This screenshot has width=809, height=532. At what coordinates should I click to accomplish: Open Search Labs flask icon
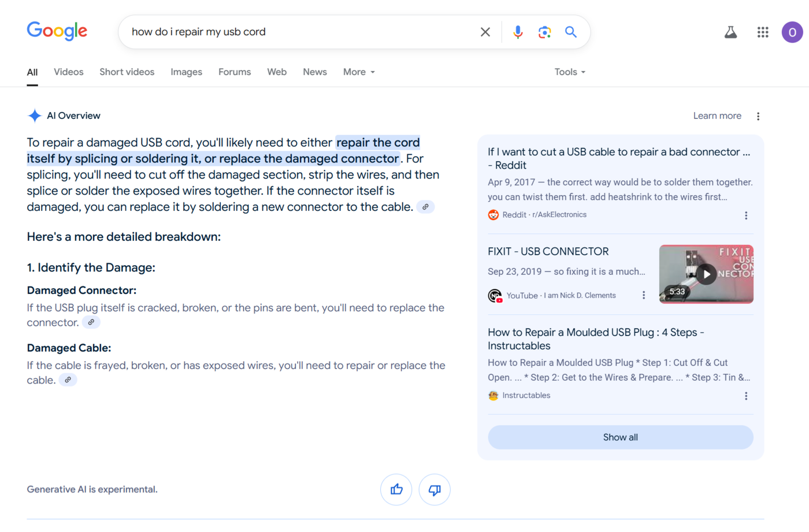click(730, 32)
